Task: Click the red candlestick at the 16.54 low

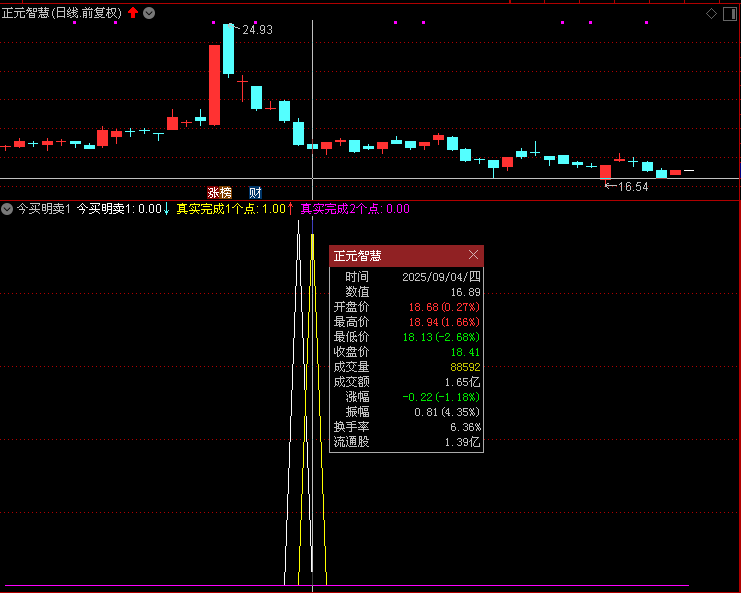Action: [x=605, y=172]
